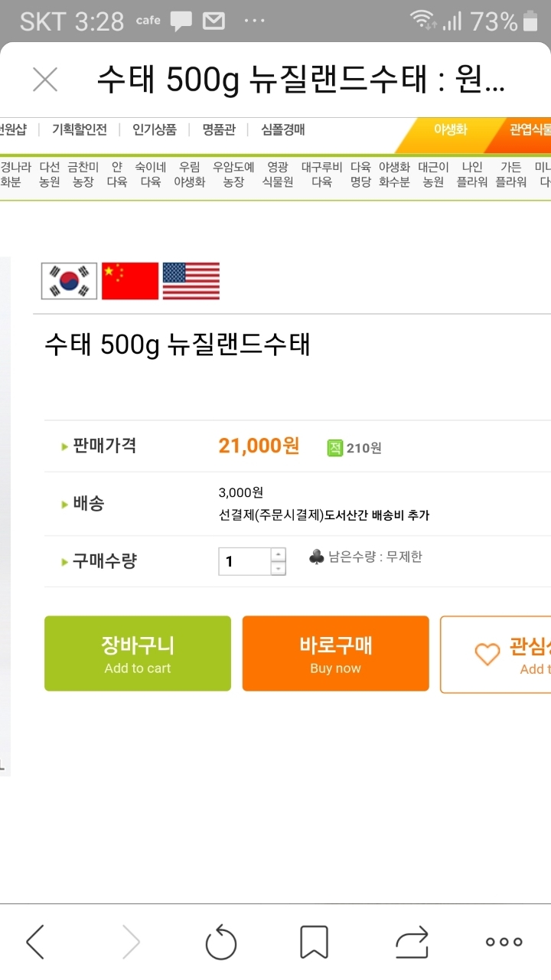Increase purchase quantity with up arrow
Image resolution: width=551 pixels, height=980 pixels.
point(279,554)
